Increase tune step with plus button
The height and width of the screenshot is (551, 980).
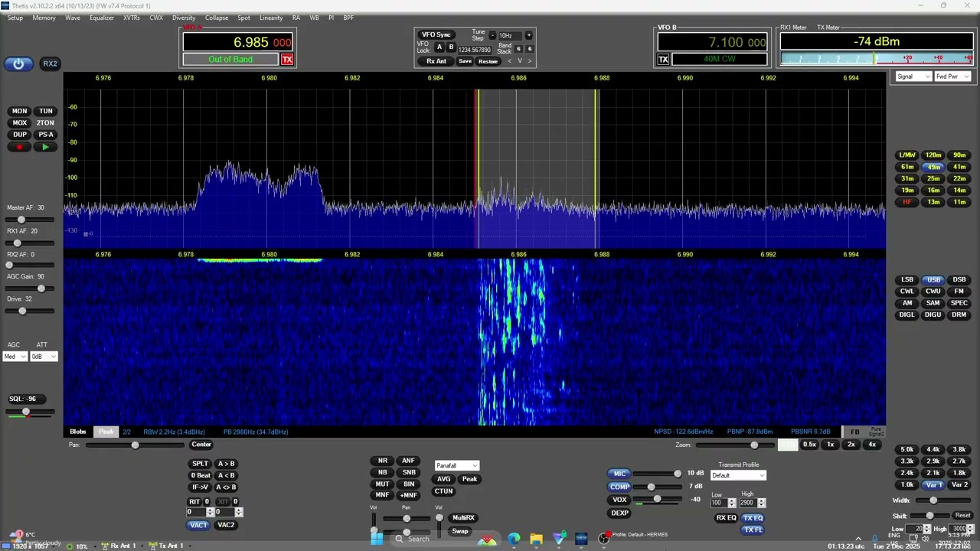(x=528, y=35)
